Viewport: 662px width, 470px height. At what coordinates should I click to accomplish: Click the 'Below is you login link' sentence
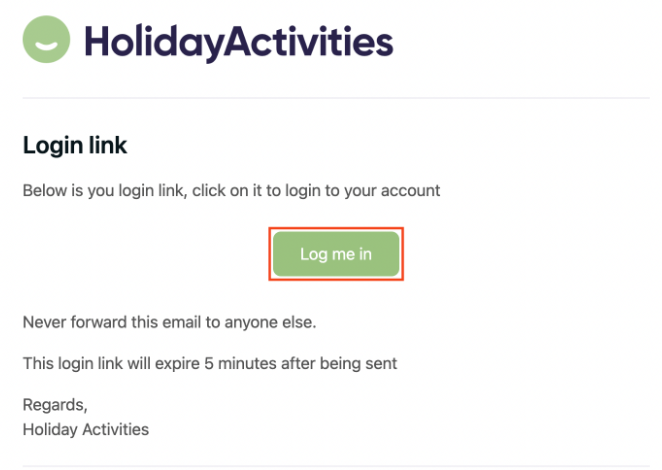[231, 190]
